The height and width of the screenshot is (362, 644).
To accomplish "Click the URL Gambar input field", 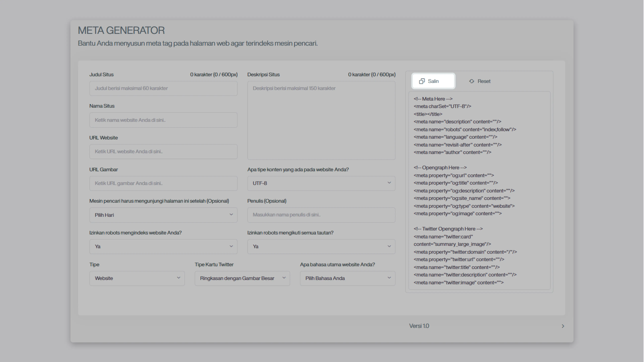I will click(x=163, y=183).
